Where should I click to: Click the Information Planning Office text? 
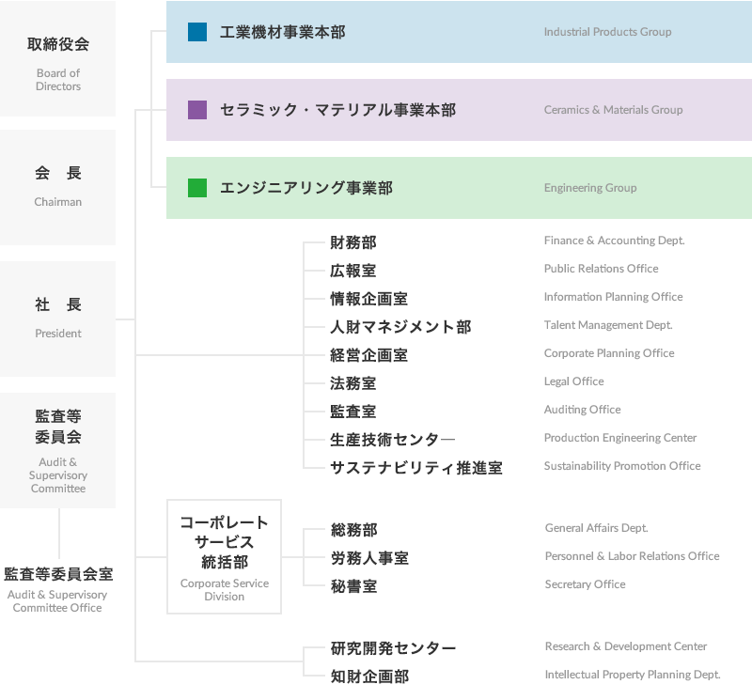(x=614, y=297)
